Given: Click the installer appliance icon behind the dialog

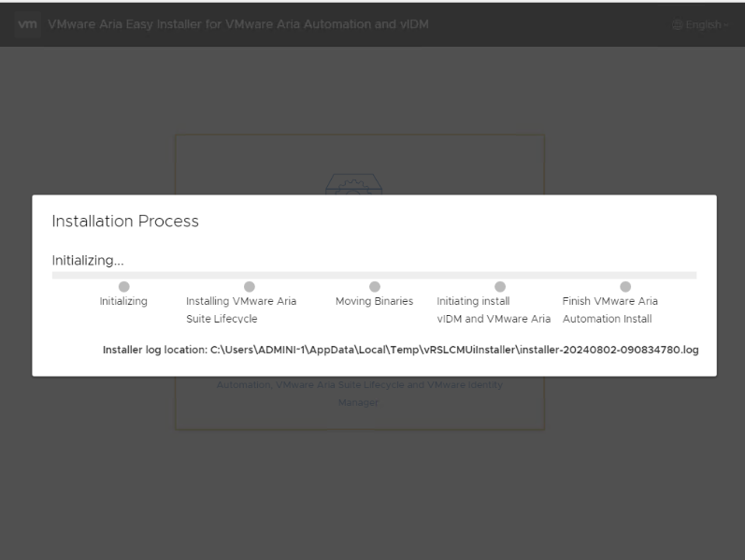Looking at the screenshot, I should 354,184.
